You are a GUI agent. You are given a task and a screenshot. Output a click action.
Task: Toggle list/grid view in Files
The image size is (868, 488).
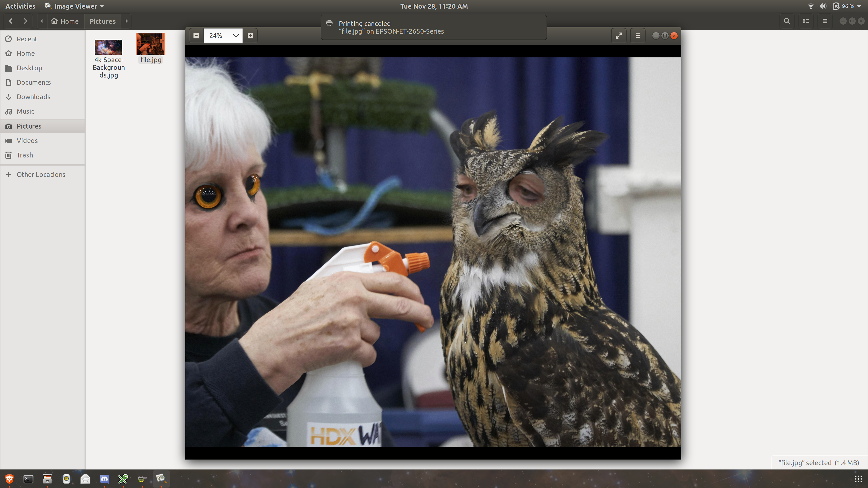806,21
